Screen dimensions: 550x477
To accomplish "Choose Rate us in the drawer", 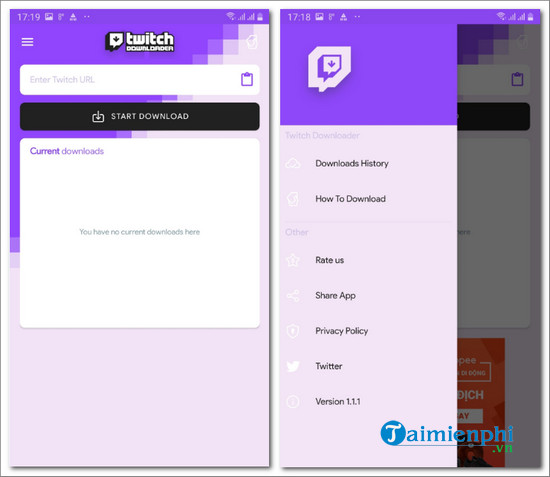I will (368, 260).
